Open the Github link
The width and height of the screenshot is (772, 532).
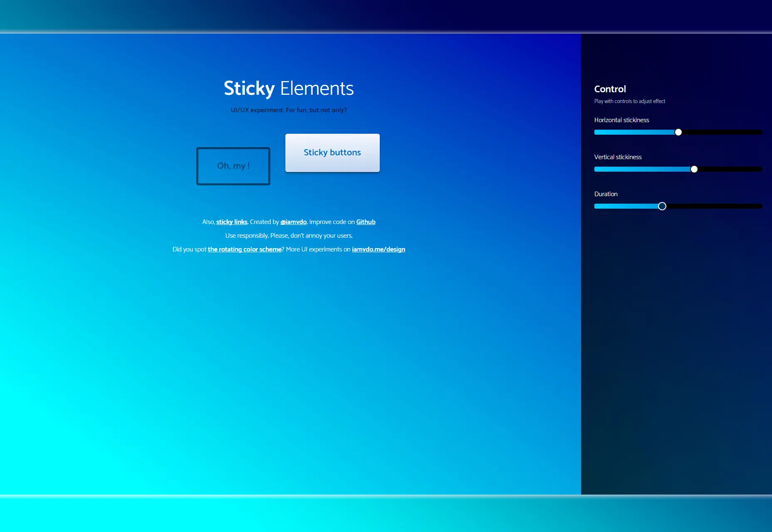(x=366, y=222)
